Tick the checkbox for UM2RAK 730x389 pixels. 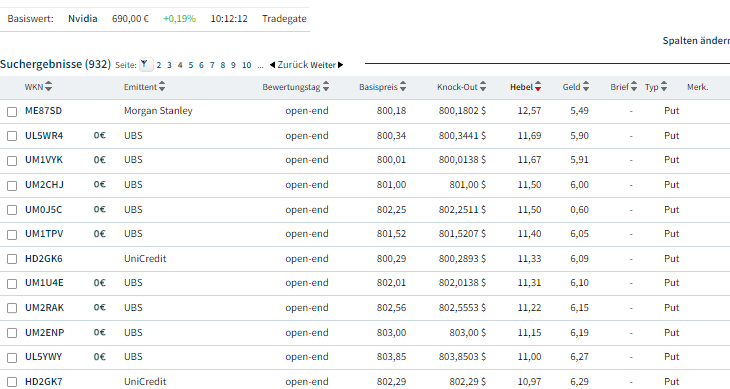pos(12,309)
